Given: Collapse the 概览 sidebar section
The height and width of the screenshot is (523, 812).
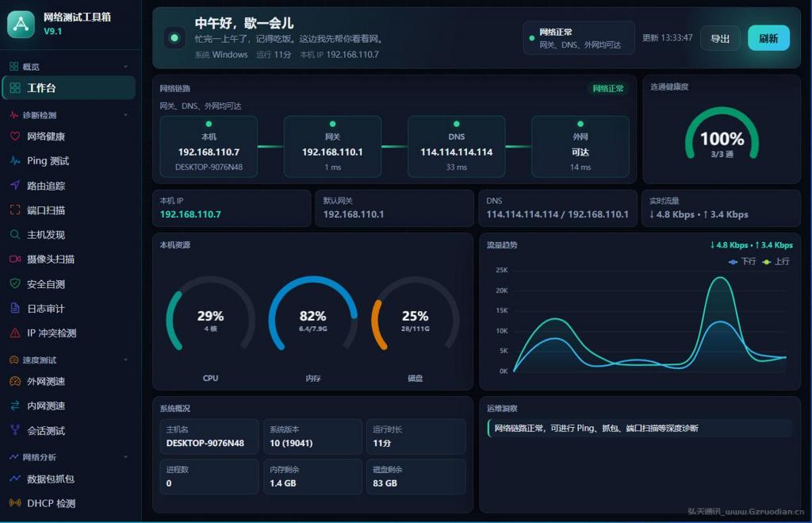Looking at the screenshot, I should pyautogui.click(x=125, y=67).
